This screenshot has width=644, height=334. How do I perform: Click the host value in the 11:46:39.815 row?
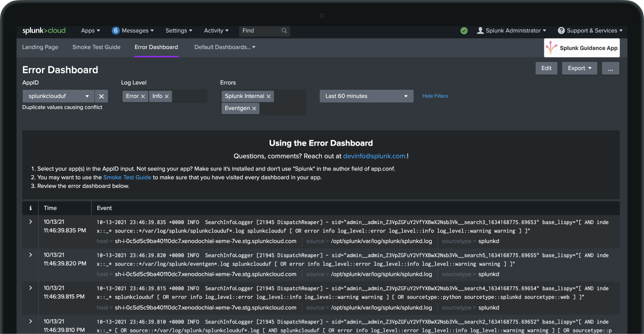[206, 308]
